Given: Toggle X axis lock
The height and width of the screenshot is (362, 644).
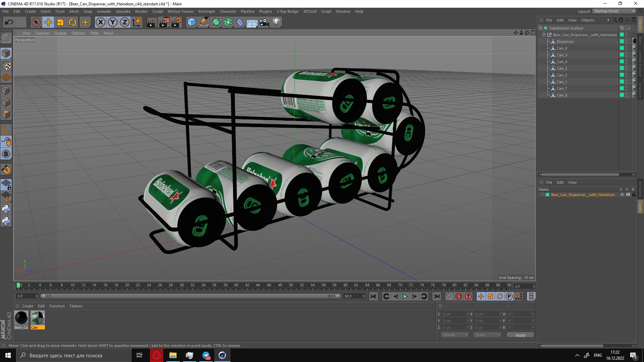Looking at the screenshot, I should 100,22.
